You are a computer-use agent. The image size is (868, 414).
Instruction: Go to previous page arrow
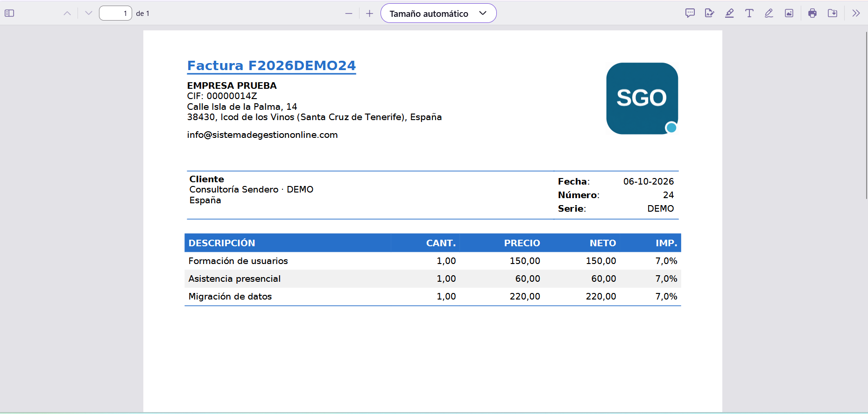[67, 13]
